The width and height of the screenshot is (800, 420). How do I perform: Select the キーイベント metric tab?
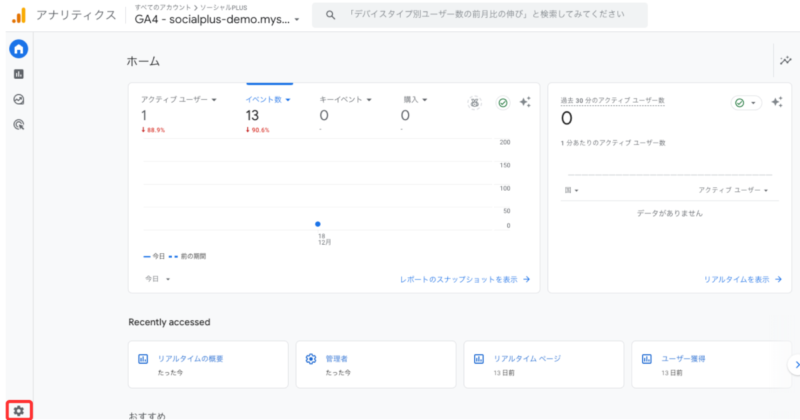point(345,99)
